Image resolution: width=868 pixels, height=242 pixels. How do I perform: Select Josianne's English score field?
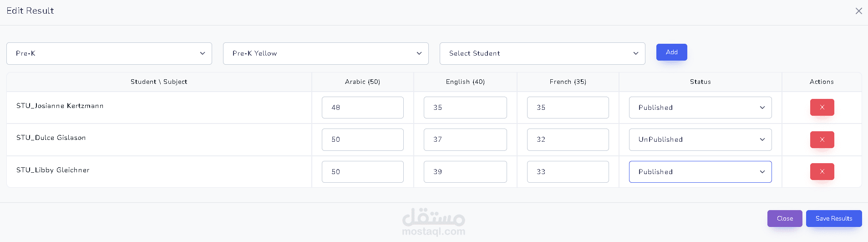(465, 108)
